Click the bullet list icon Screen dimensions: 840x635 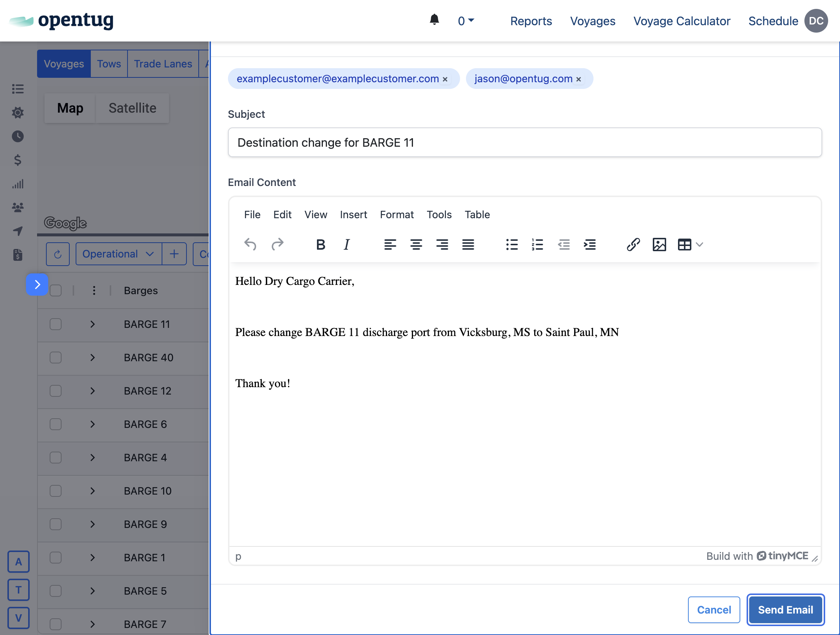pos(512,245)
